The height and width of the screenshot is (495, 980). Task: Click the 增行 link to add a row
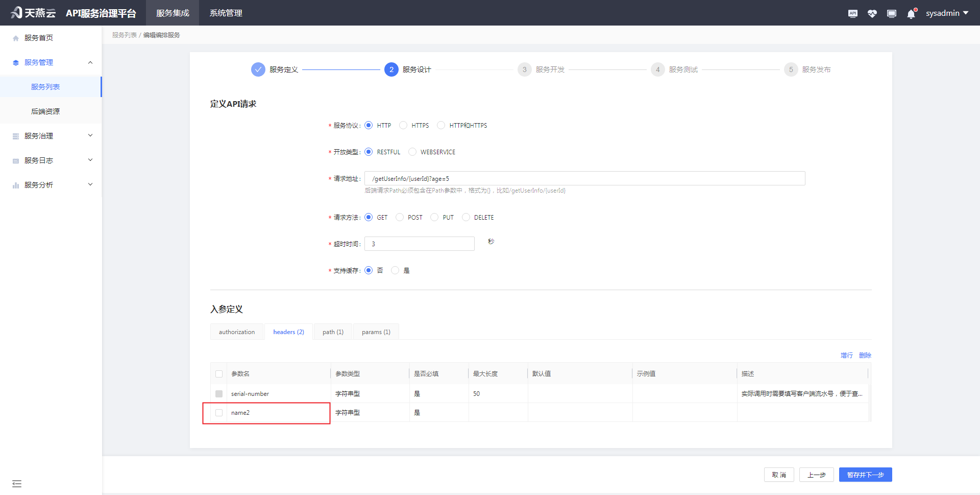[846, 355]
